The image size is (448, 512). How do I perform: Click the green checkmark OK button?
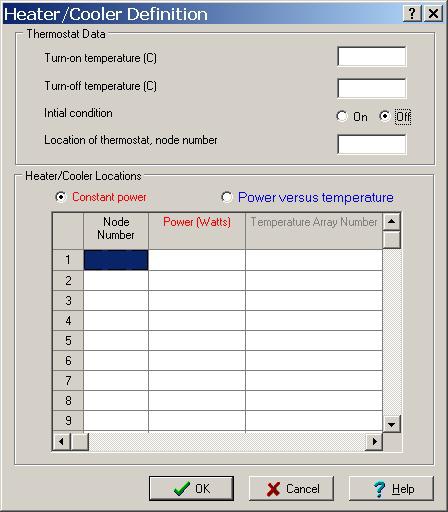coord(191,488)
